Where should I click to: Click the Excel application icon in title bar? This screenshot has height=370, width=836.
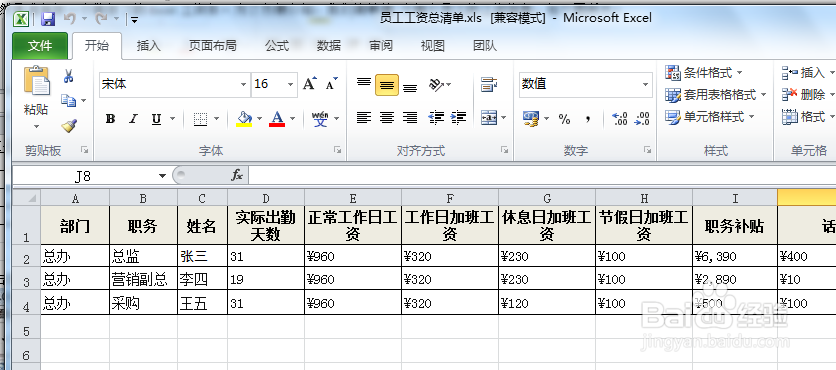click(21, 20)
